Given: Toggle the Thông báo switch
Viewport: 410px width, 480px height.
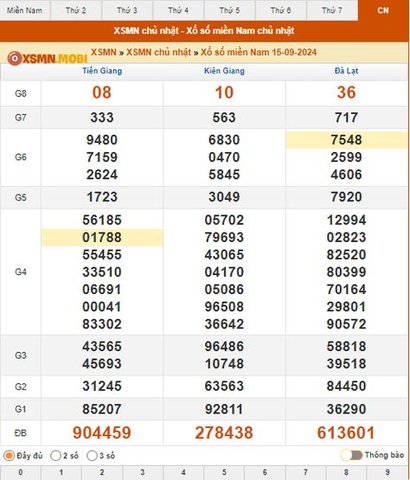Looking at the screenshot, I should pyautogui.click(x=352, y=455).
